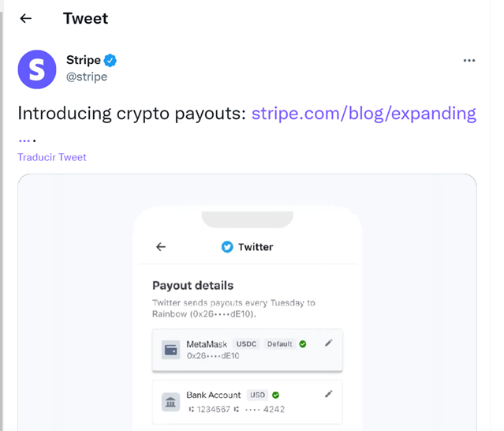Click the Twitter bird logo in mockup
This screenshot has width=504, height=431.
point(227,247)
